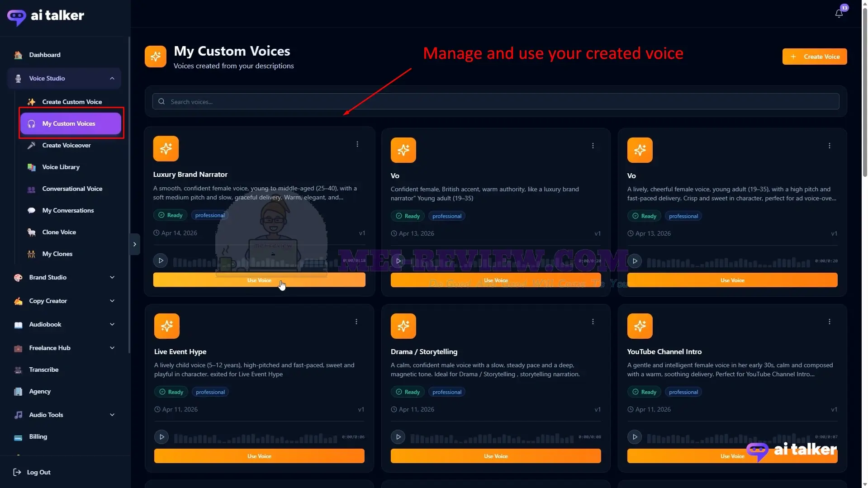Seek the Drama / Storytelling waveform
The height and width of the screenshot is (488, 868).
click(492, 438)
